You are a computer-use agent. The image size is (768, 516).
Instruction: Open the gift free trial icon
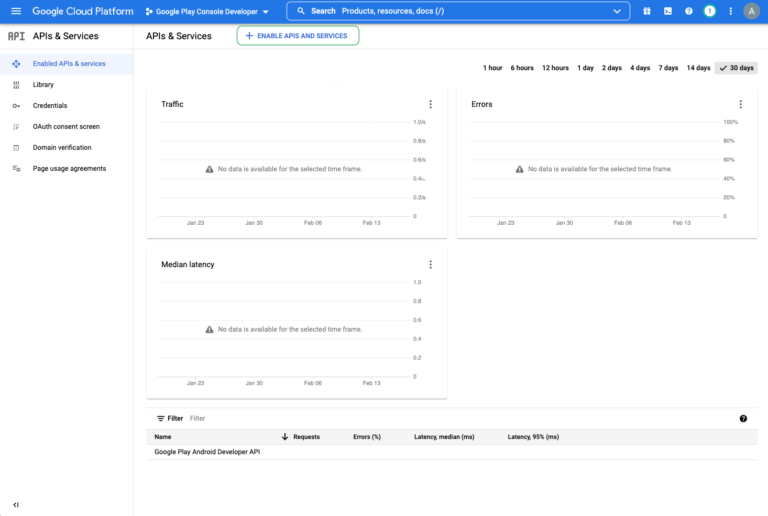tap(647, 11)
